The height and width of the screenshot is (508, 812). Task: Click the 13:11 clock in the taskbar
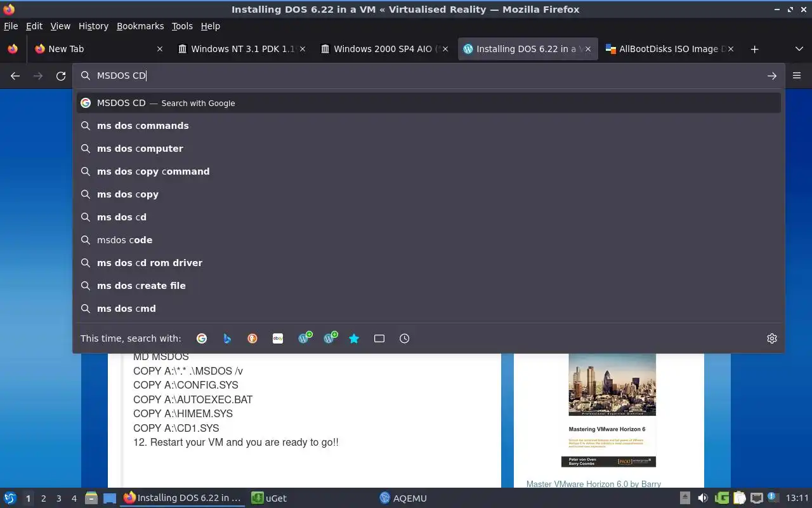(x=797, y=498)
